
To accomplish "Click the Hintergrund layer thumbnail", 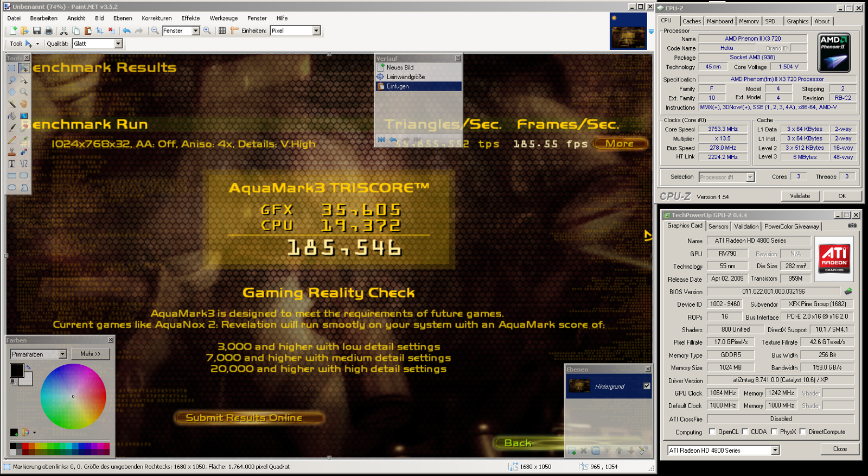I will point(579,386).
